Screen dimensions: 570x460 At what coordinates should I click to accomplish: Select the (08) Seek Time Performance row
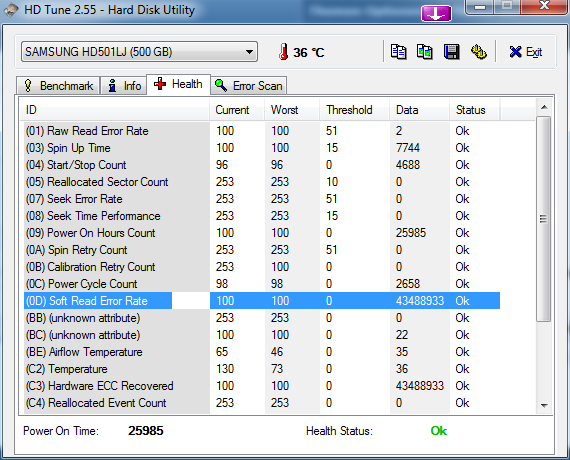pos(262,216)
